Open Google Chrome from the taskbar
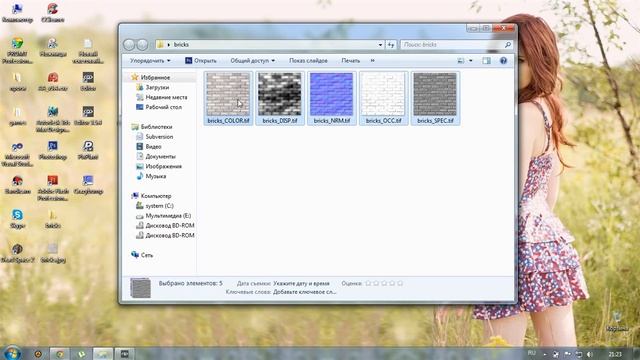Image resolution: width=640 pixels, height=360 pixels. tap(60, 354)
